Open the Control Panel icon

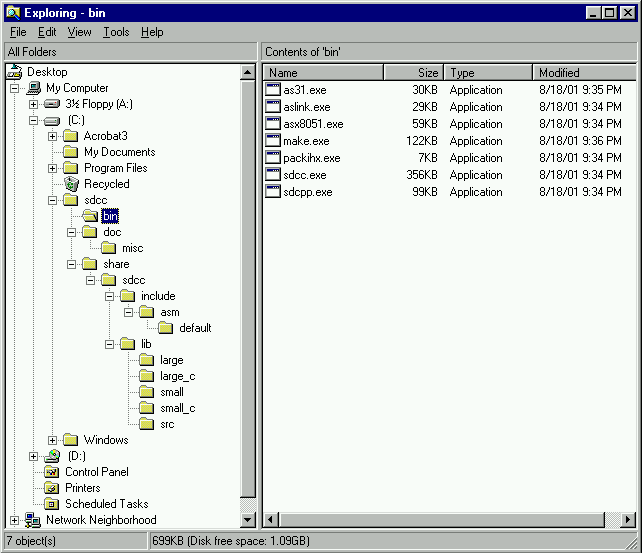point(51,472)
